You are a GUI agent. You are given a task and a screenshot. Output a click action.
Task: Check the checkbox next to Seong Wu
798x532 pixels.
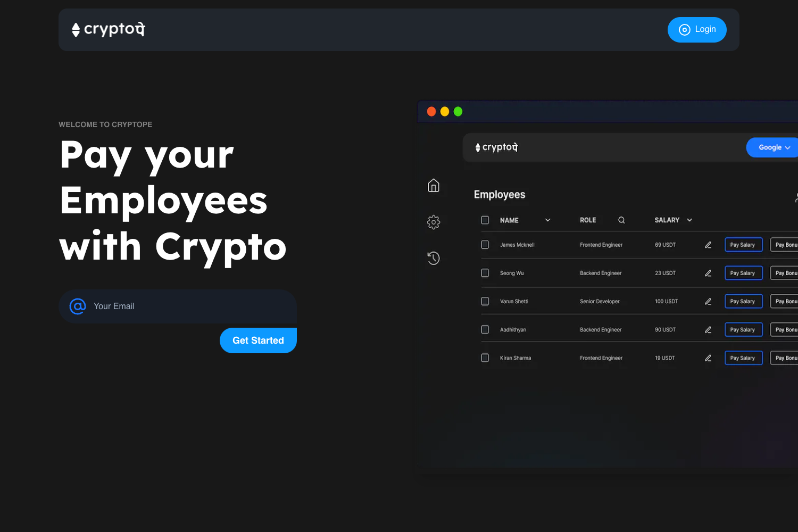tap(485, 272)
